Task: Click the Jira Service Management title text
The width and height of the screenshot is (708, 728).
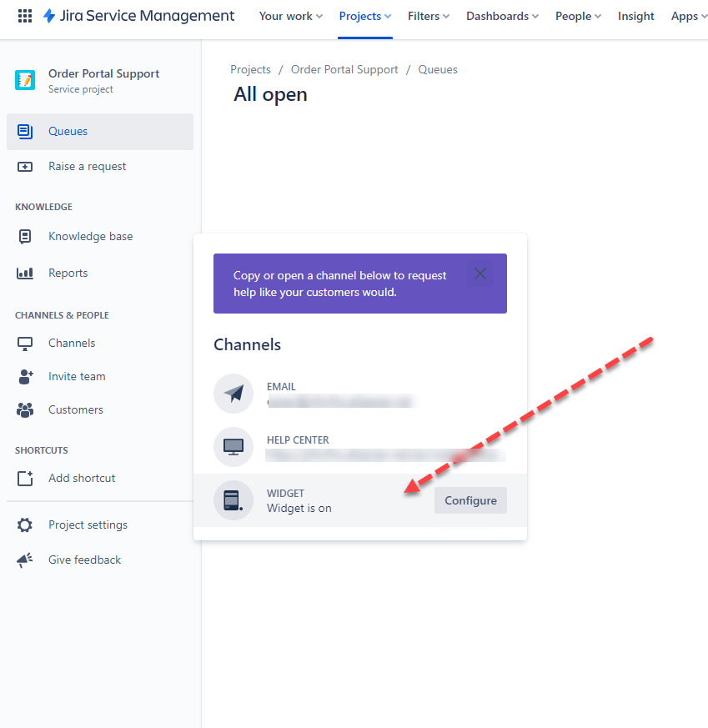Action: (147, 16)
